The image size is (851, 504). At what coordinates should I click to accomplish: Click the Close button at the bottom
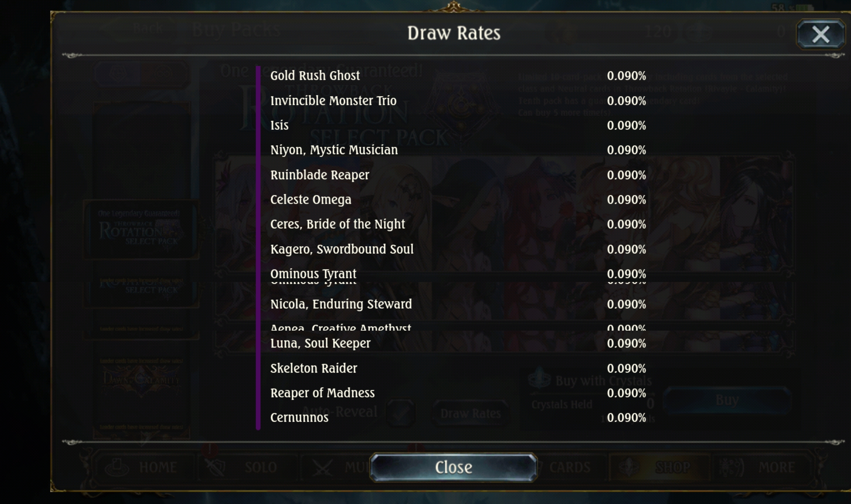point(453,467)
